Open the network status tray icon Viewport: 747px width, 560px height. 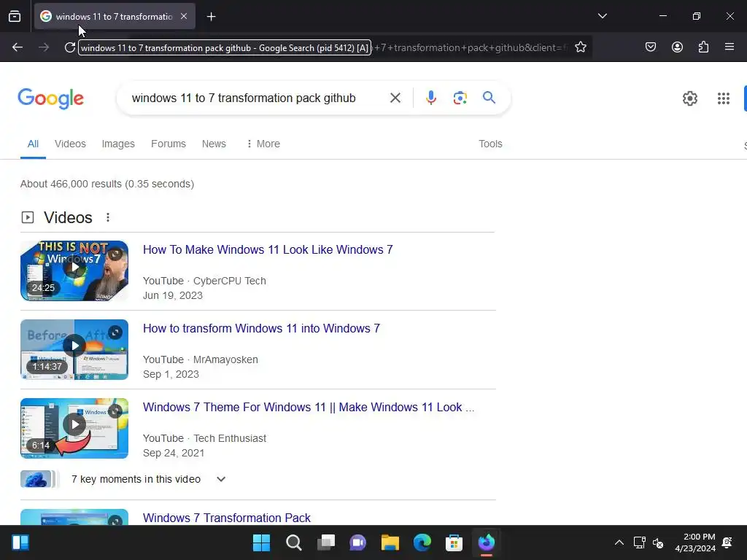tap(639, 542)
